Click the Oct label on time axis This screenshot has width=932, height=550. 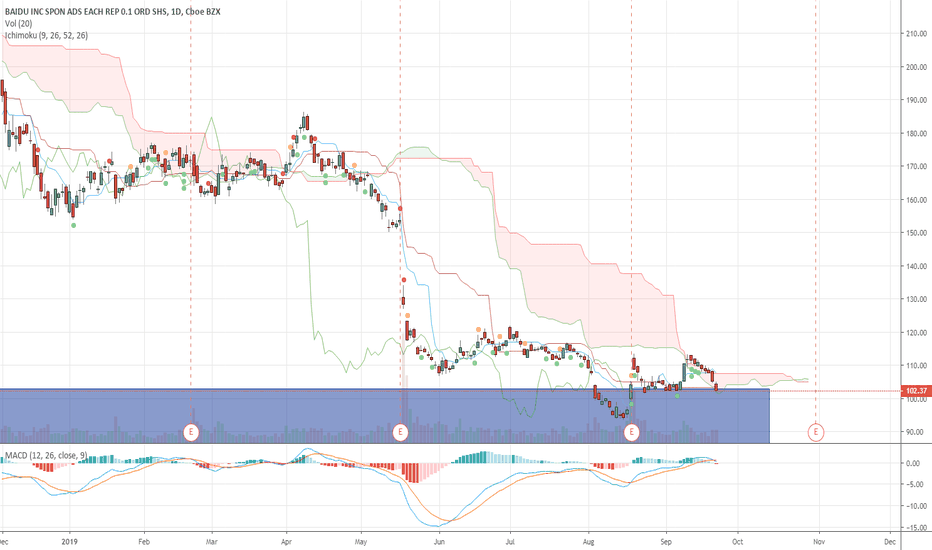738,542
